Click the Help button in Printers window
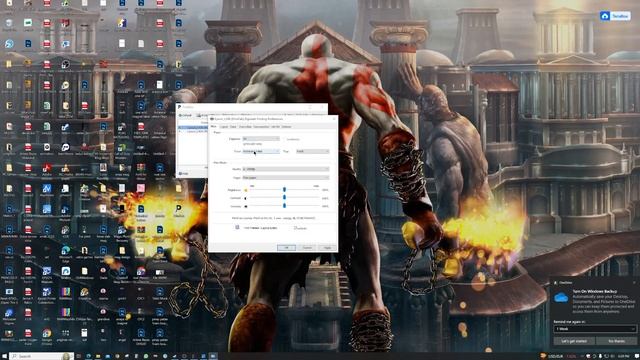 click(x=184, y=173)
